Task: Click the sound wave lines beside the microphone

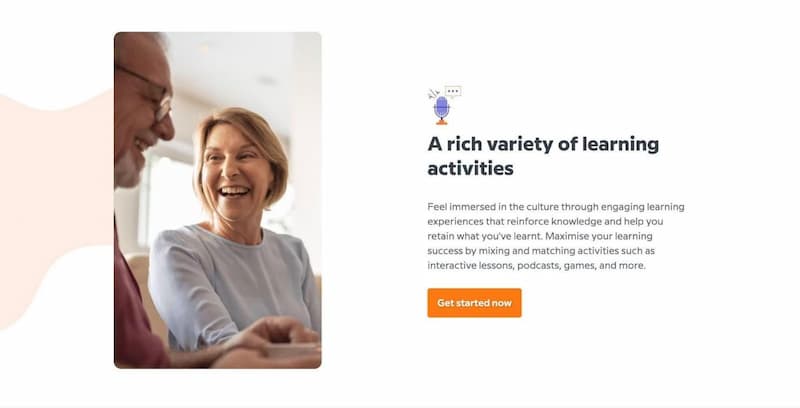Action: click(433, 94)
